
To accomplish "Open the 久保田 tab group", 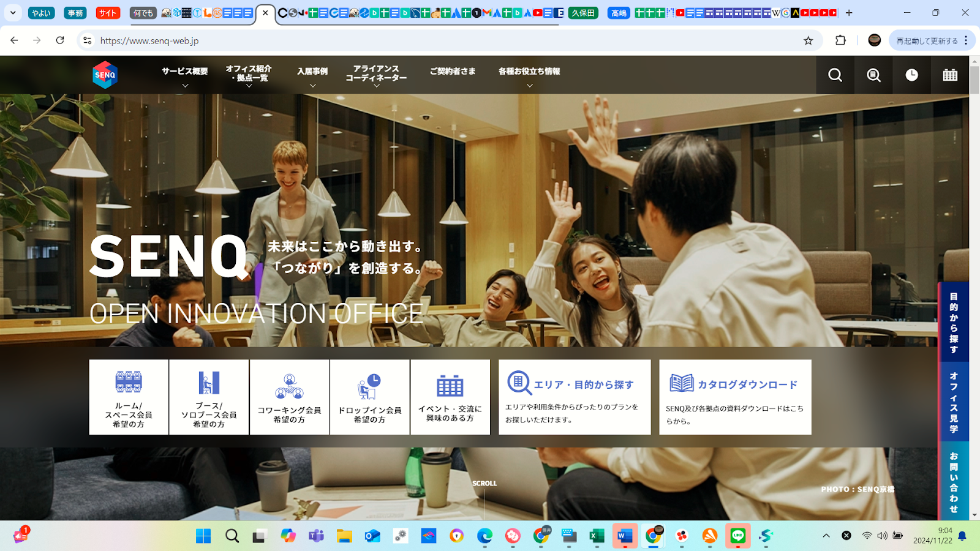I will pyautogui.click(x=583, y=13).
